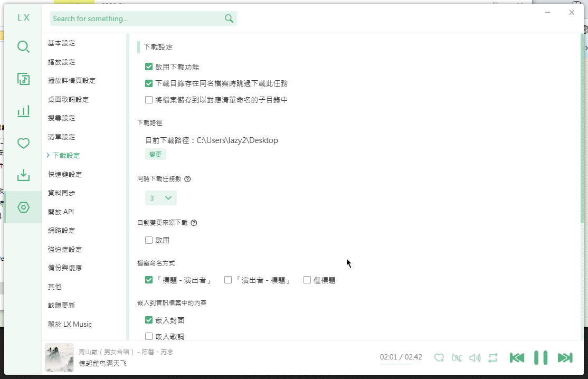Image resolution: width=588 pixels, height=379 pixels.
Task: Click lyric line 惊起雀鸟满天飞
Action: (103, 363)
